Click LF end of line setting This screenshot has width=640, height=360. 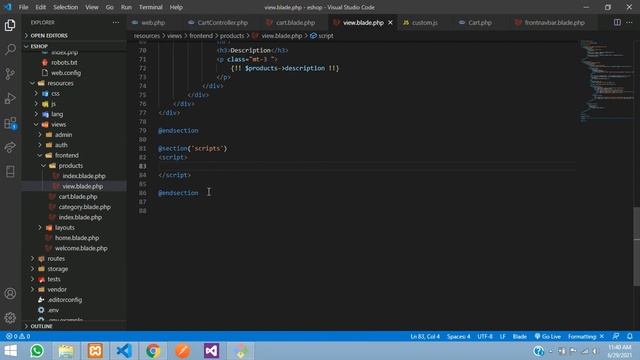[502, 336]
